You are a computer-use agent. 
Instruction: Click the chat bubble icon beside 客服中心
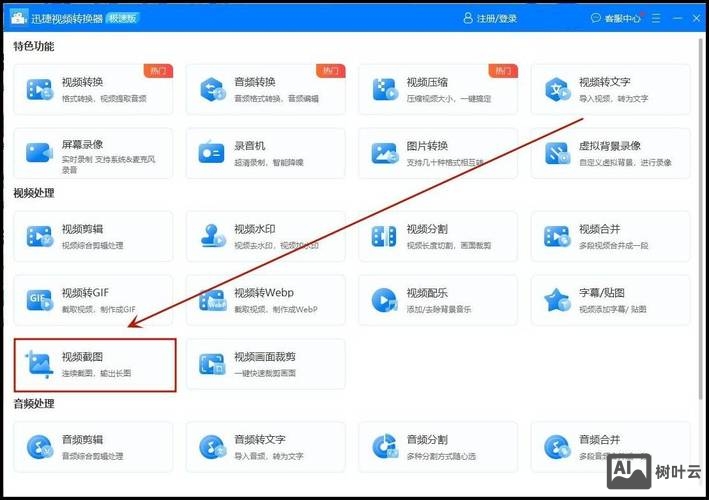[x=596, y=18]
